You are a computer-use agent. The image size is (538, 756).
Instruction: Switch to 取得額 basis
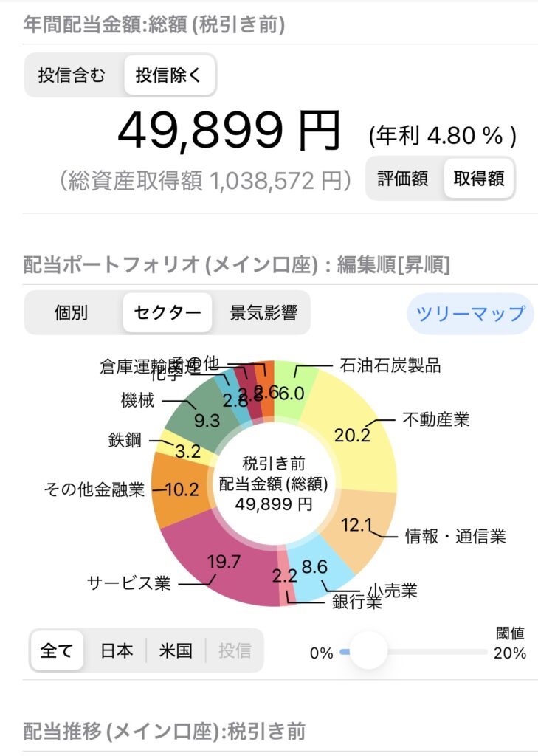[479, 179]
